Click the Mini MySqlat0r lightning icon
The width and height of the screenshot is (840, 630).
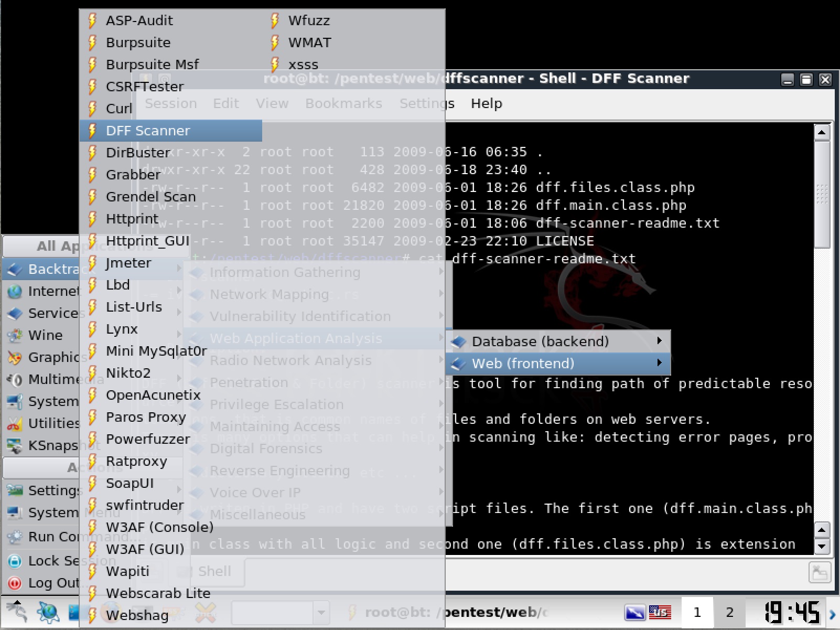(93, 351)
